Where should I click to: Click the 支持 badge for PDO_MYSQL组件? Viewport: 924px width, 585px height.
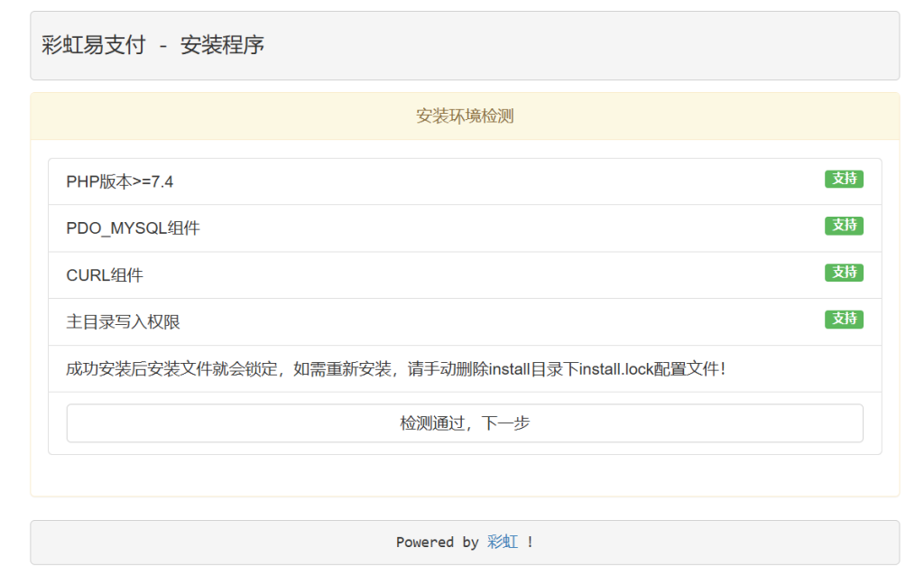[x=844, y=226]
